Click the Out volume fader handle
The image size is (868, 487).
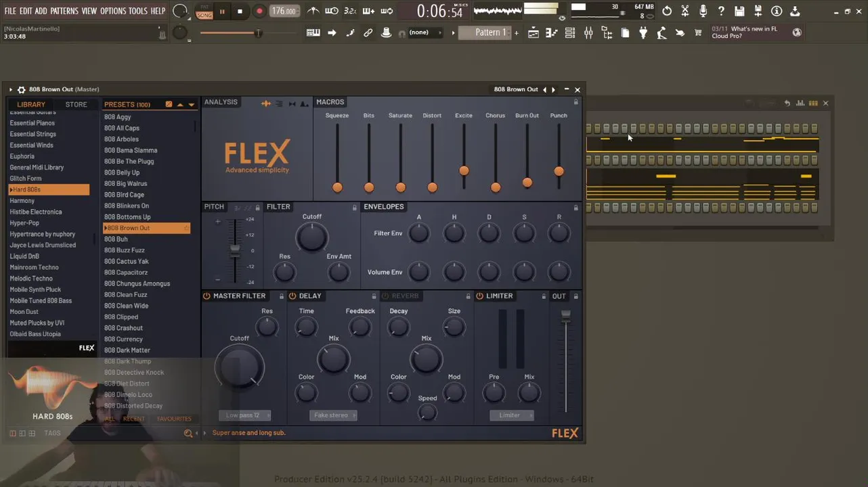(x=566, y=315)
